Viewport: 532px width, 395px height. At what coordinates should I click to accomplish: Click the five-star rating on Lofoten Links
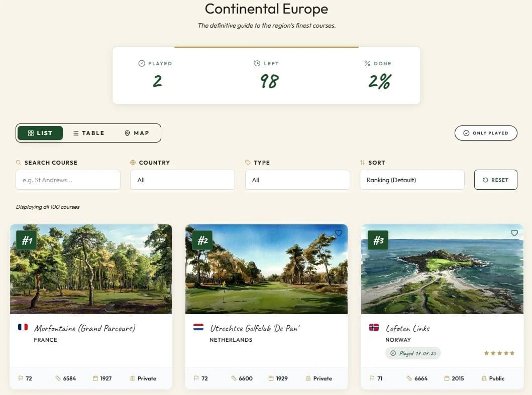pyautogui.click(x=499, y=353)
